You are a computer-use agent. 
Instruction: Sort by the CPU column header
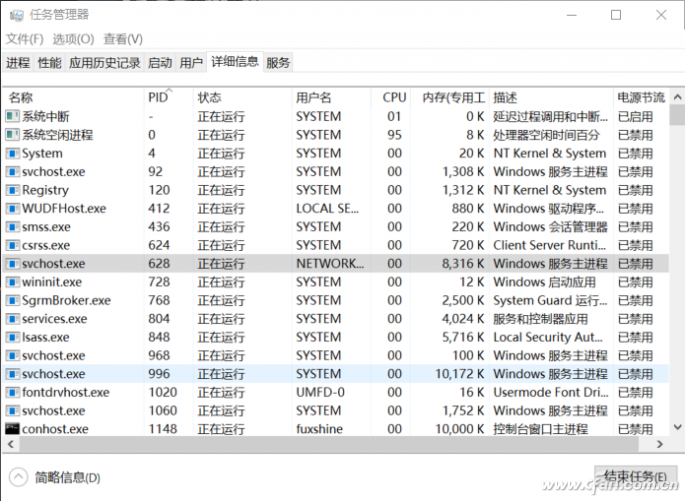[x=391, y=97]
